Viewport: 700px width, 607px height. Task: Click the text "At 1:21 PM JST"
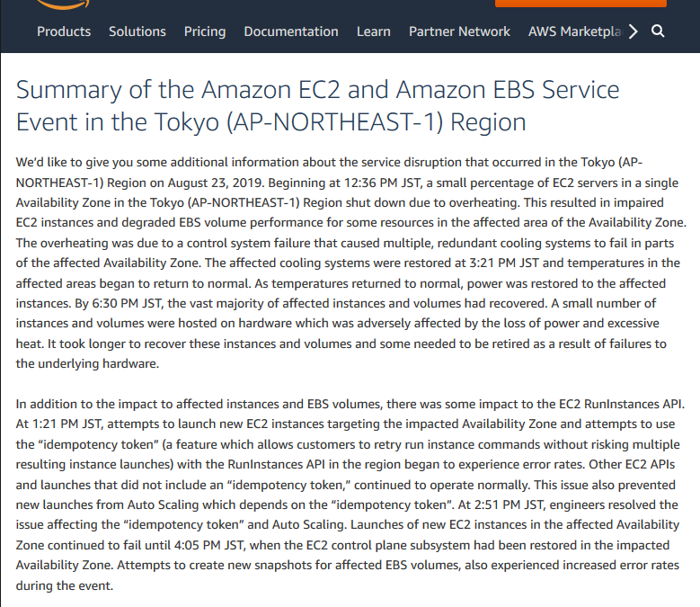[x=59, y=424]
